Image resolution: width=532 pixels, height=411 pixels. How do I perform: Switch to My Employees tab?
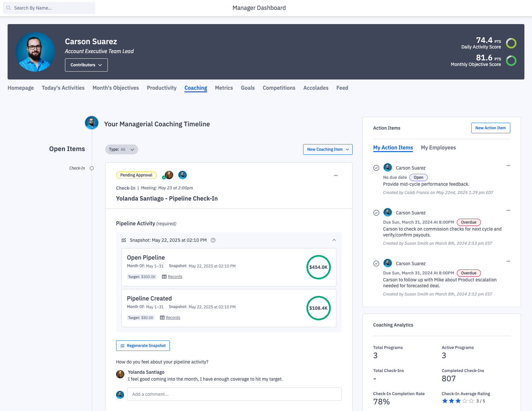(438, 148)
